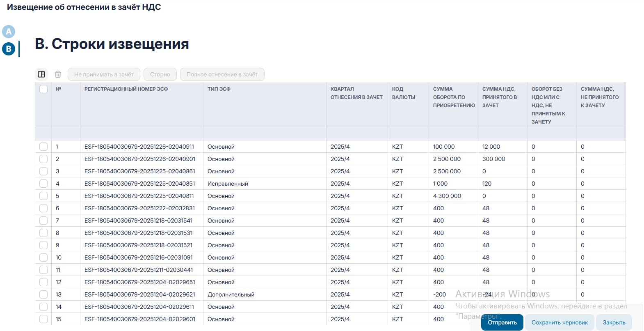Screen dimensions: 644x331
Task: Click the "Сторно" button
Action: click(160, 74)
